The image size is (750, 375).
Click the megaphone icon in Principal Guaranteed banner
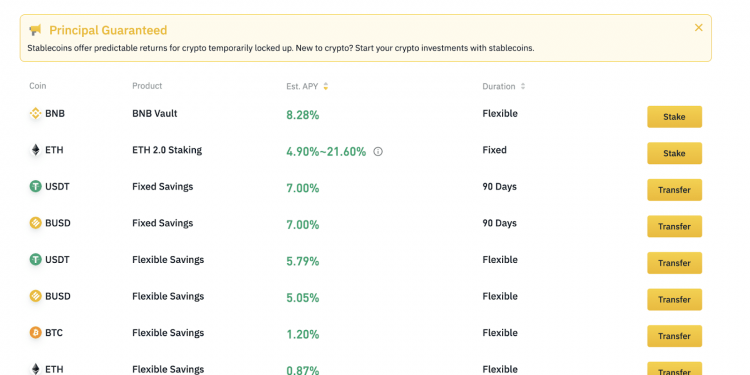[x=35, y=30]
